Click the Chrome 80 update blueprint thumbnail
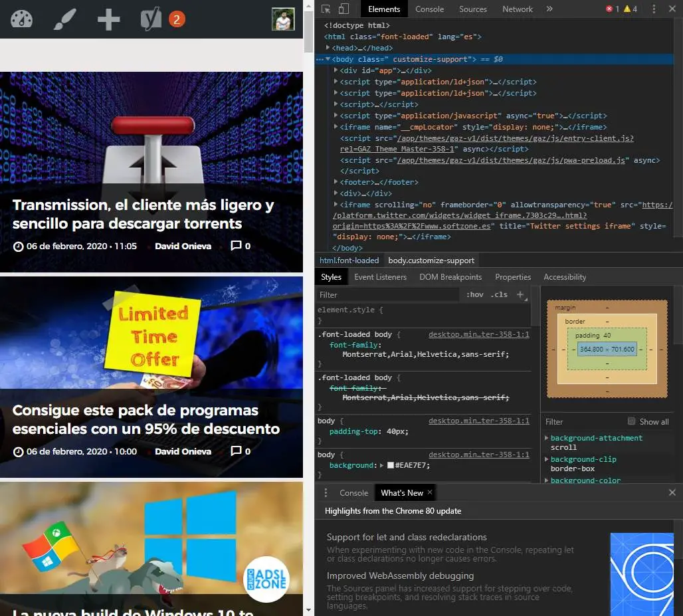The height and width of the screenshot is (616, 683). point(642,574)
